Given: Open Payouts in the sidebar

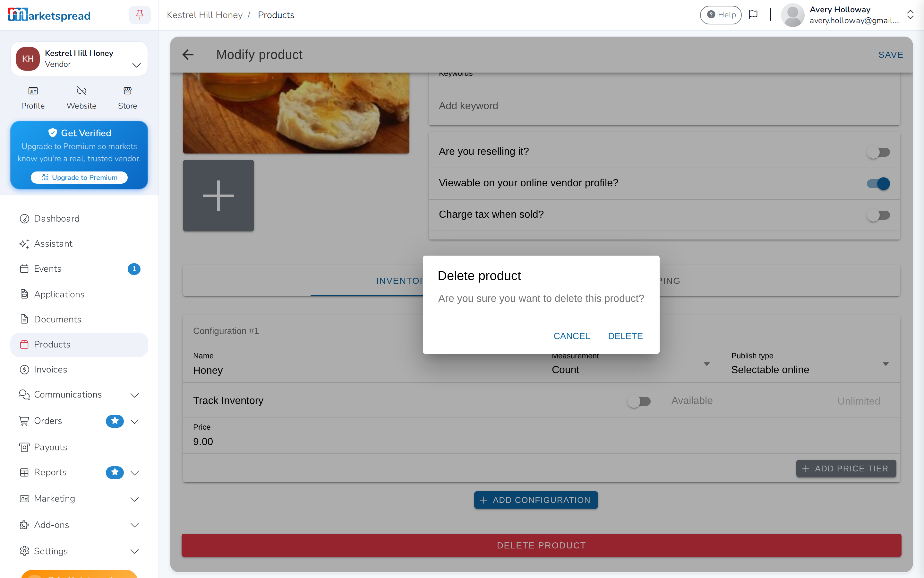Looking at the screenshot, I should [79, 447].
